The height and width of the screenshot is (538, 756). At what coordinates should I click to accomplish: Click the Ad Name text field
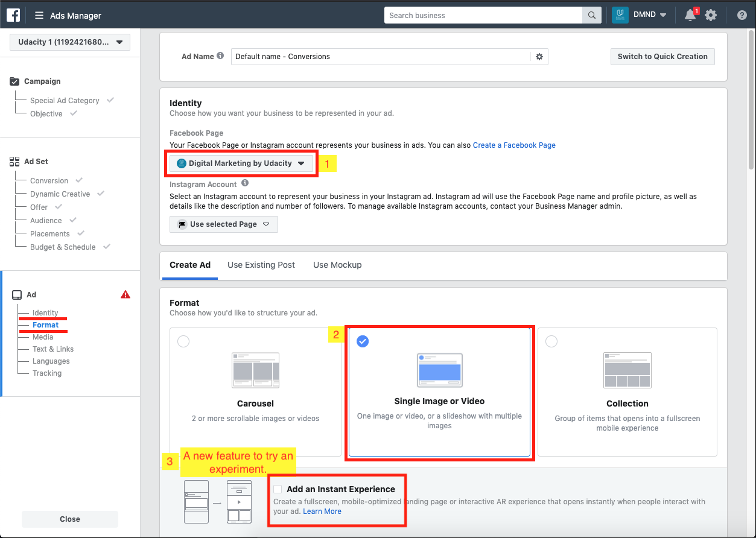[x=380, y=57]
